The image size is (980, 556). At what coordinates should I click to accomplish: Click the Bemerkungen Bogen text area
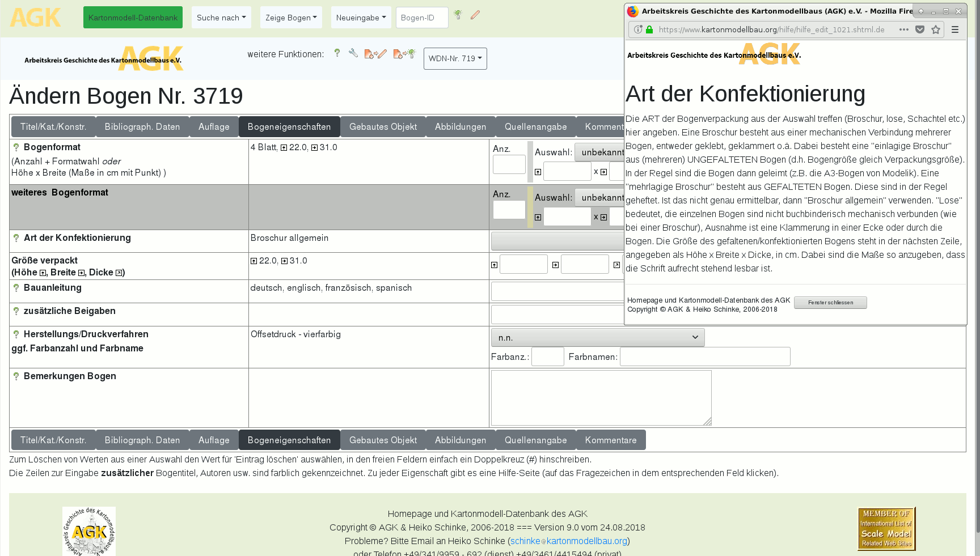pos(601,398)
